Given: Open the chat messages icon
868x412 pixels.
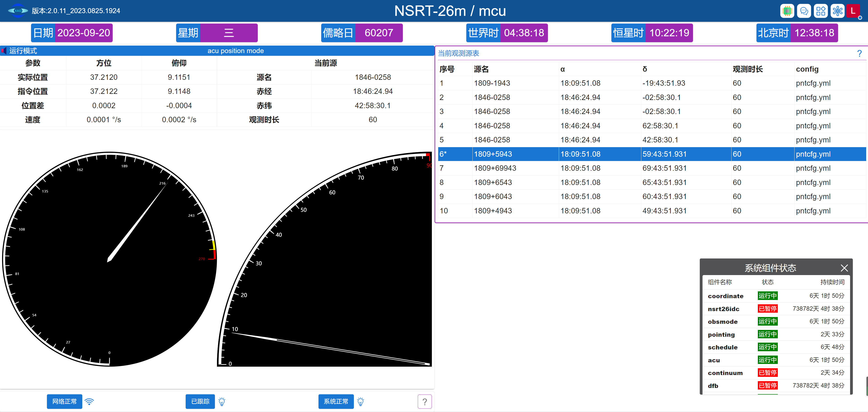Looking at the screenshot, I should coord(804,11).
